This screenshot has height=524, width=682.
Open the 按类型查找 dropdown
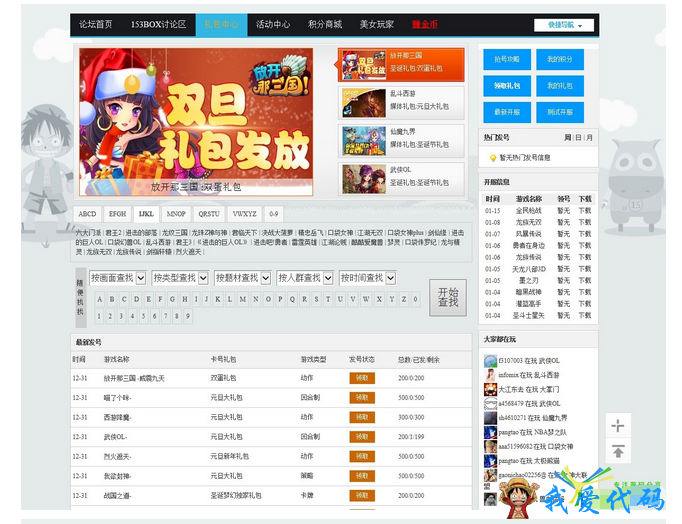(x=180, y=278)
